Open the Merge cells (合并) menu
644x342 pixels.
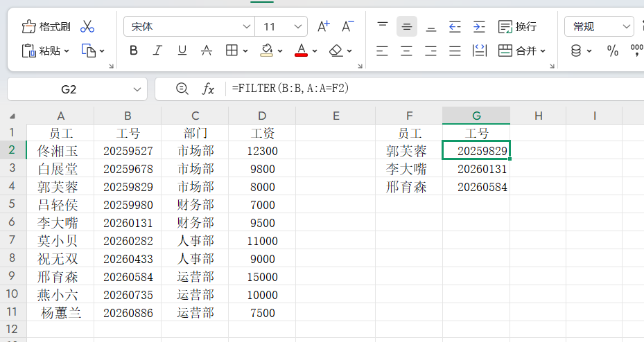pyautogui.click(x=522, y=51)
